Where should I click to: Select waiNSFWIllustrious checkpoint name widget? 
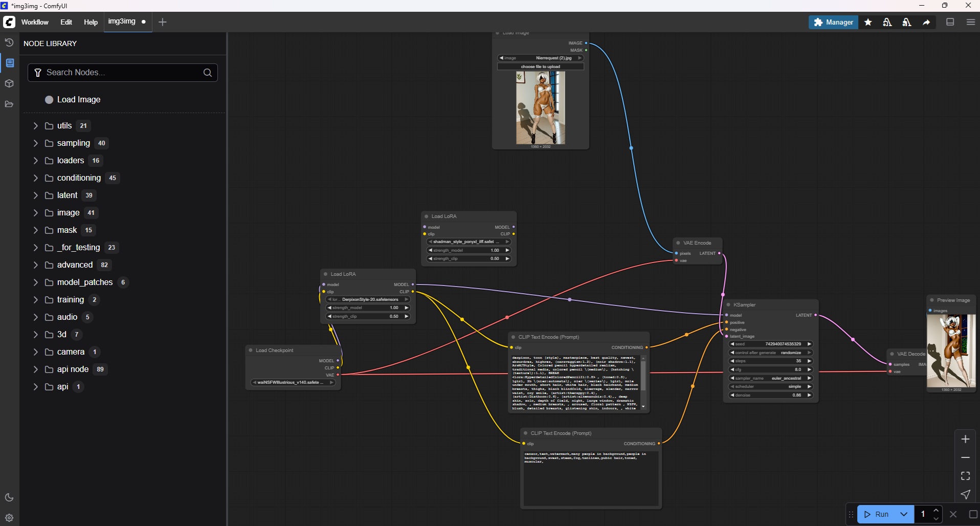[x=294, y=382]
